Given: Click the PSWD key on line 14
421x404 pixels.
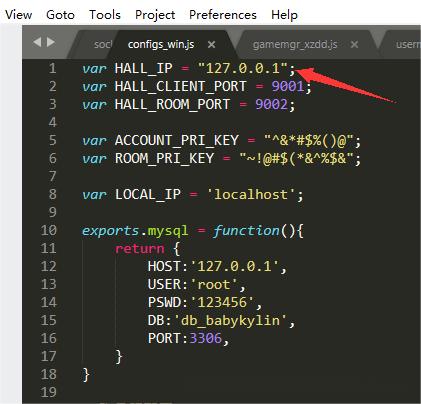Looking at the screenshot, I should coord(164,303).
